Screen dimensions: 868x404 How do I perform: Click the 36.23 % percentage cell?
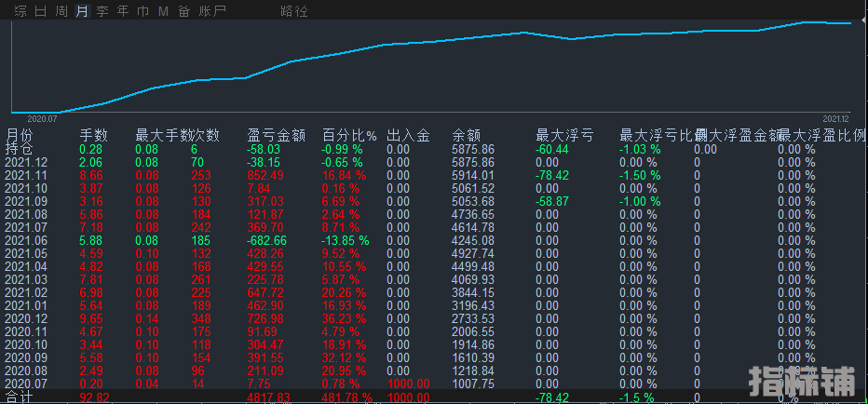point(344,318)
